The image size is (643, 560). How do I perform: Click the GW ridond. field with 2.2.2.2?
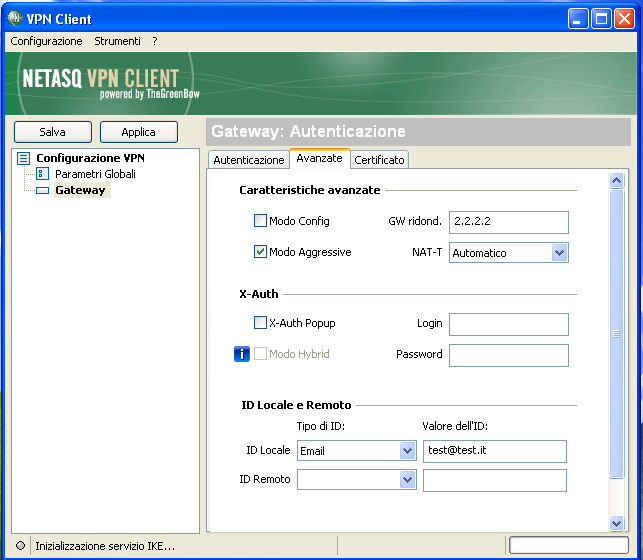click(x=508, y=222)
